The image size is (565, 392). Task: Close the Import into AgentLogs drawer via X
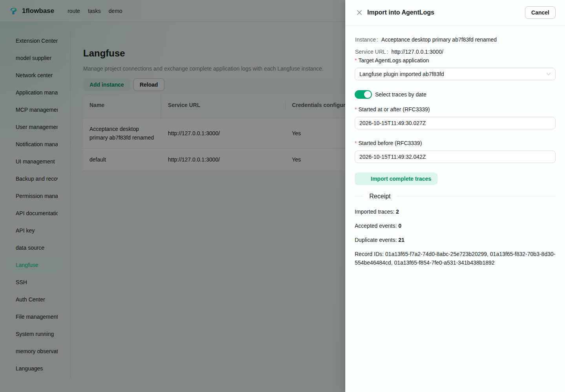coord(359,13)
